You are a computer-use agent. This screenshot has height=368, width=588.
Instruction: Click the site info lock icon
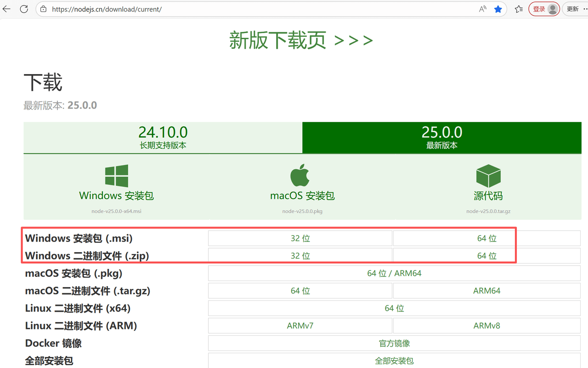coord(44,9)
